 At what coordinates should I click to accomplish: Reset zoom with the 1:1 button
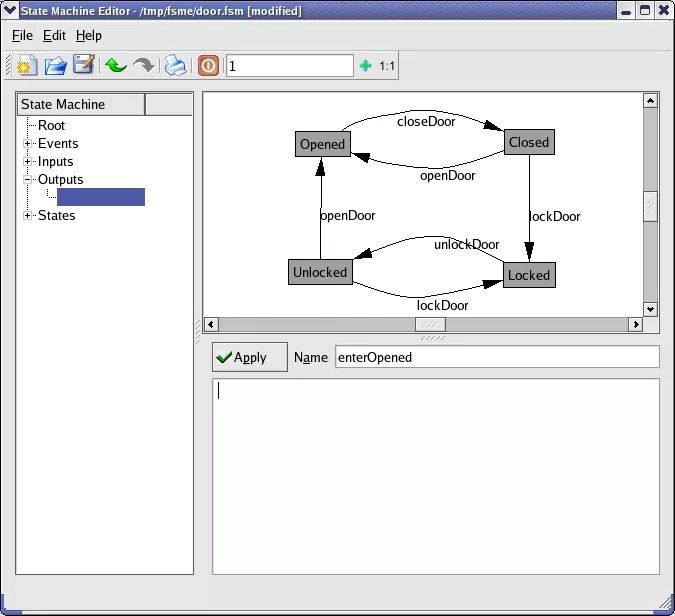pos(387,66)
